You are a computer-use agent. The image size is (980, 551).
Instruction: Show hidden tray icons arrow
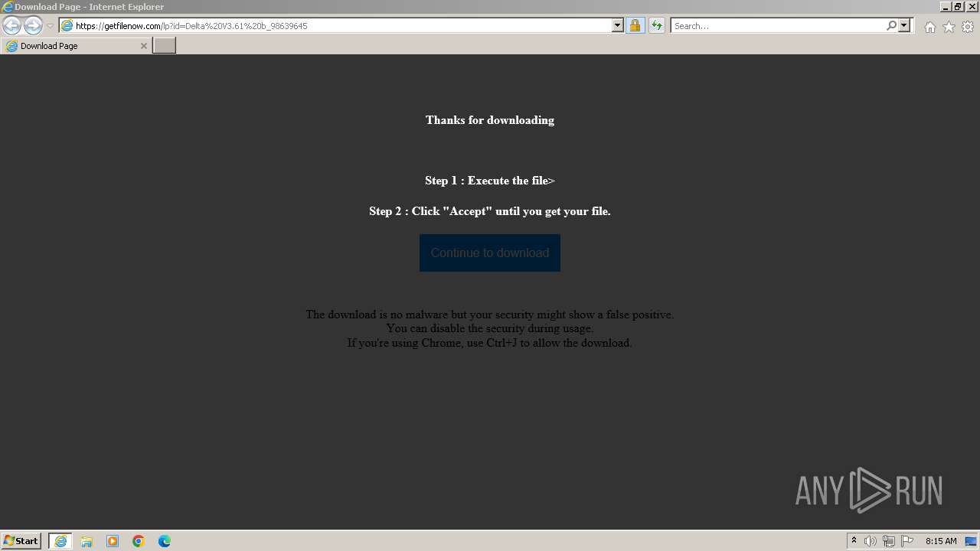pos(854,541)
